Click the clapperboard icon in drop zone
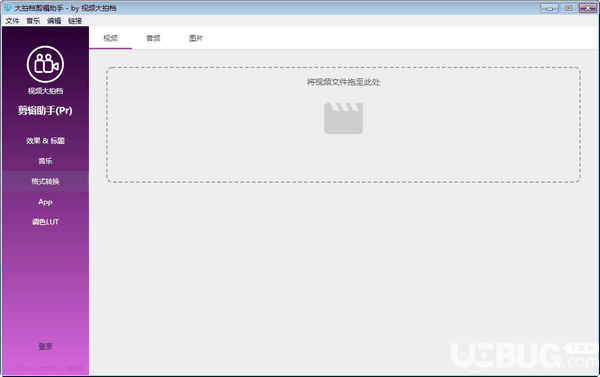 point(343,118)
